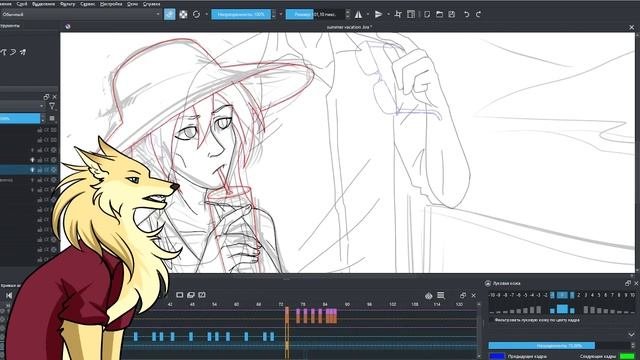Click the first tool icon in toolbox

[4, 52]
